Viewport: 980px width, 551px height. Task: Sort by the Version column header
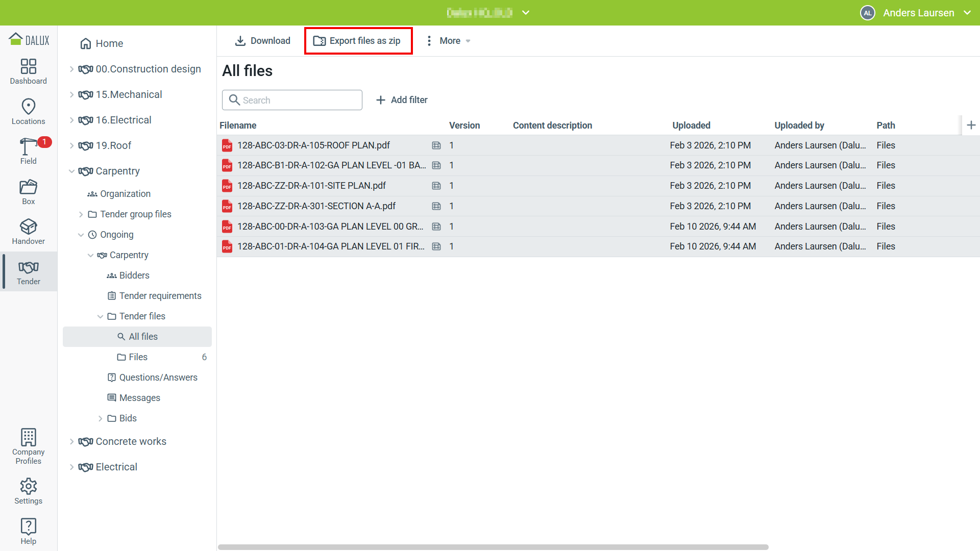coord(464,126)
